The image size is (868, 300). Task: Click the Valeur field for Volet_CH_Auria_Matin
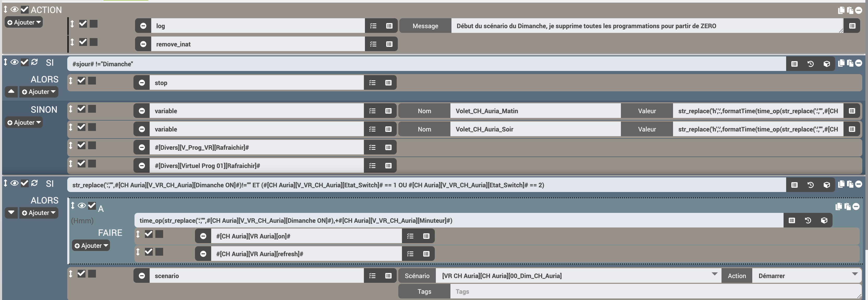758,111
